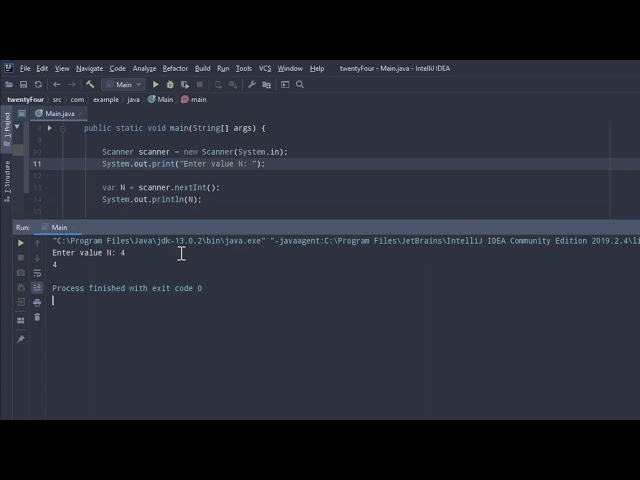Click the Main class breadcrumb
This screenshot has width=640, height=480.
pyautogui.click(x=161, y=100)
